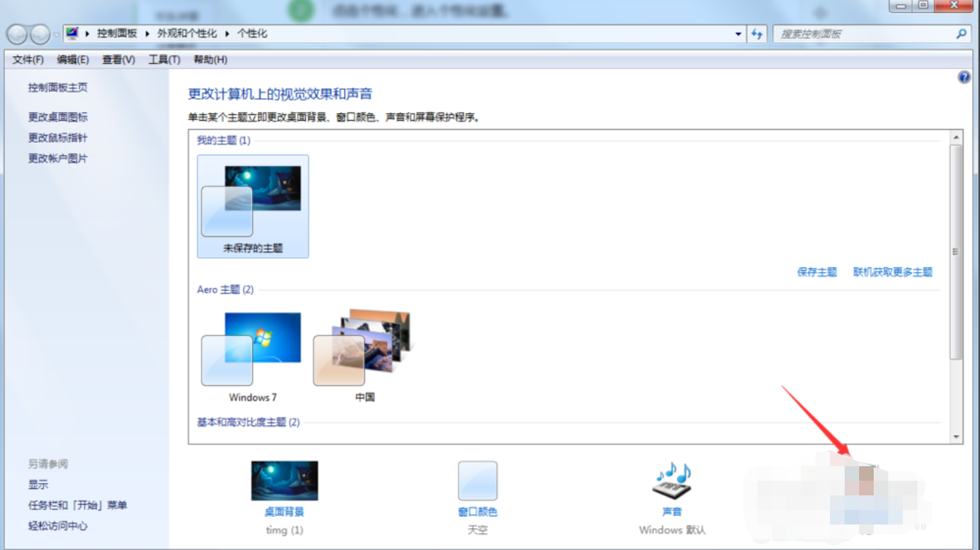Click the themes list scrollbar down arrow
Image resolution: width=980 pixels, height=550 pixels.
click(x=955, y=435)
